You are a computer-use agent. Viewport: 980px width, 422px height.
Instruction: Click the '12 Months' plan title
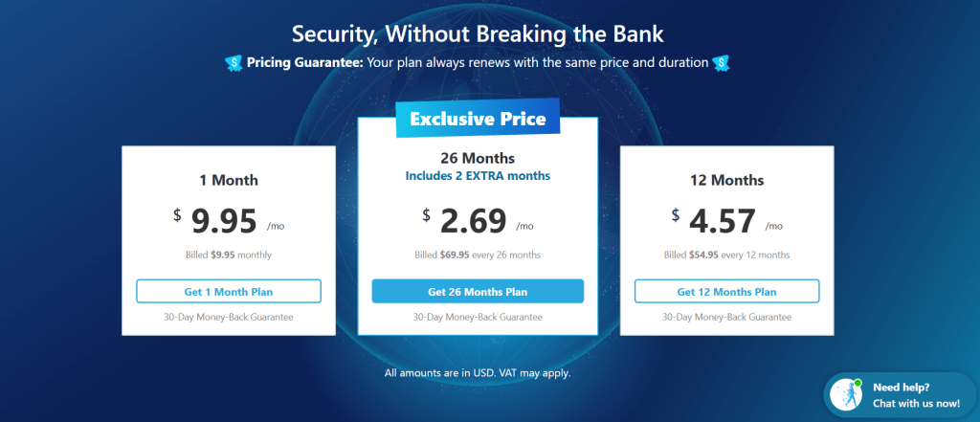tap(726, 180)
